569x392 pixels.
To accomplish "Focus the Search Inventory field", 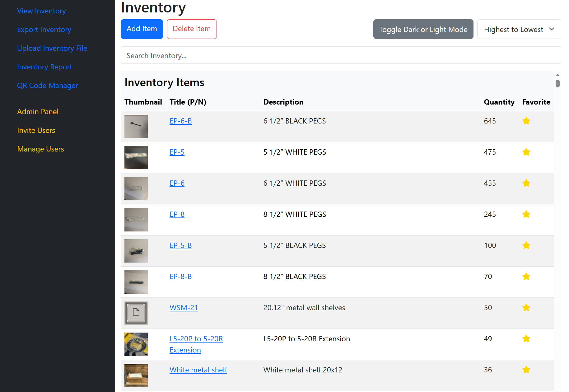I will (x=341, y=55).
